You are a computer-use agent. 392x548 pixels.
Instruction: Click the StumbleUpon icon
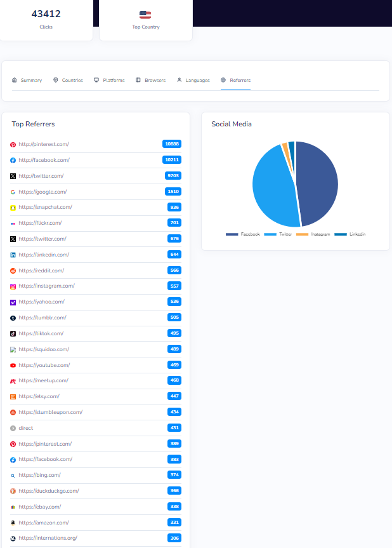(x=13, y=412)
